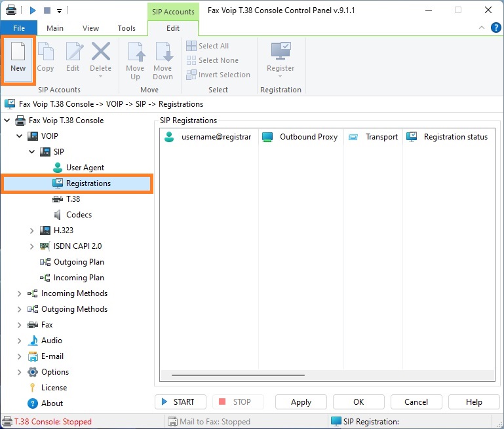504x429 pixels.
Task: Click the blue help question mark icon
Action: click(496, 28)
